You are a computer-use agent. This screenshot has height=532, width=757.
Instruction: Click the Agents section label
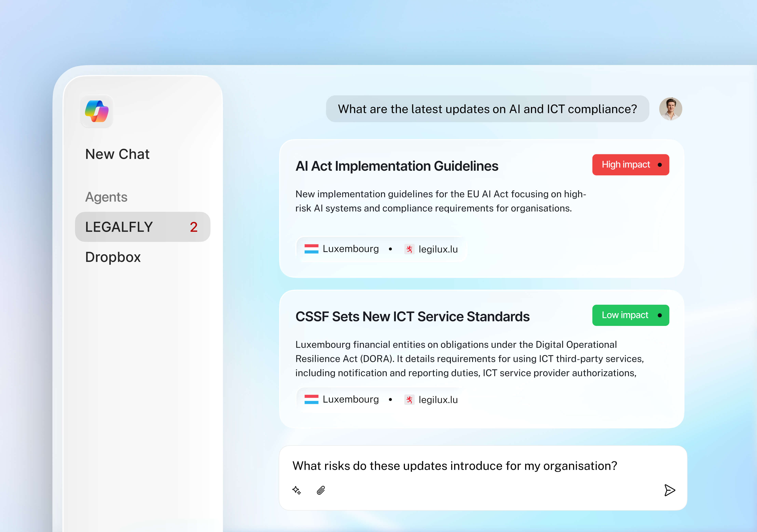(106, 197)
